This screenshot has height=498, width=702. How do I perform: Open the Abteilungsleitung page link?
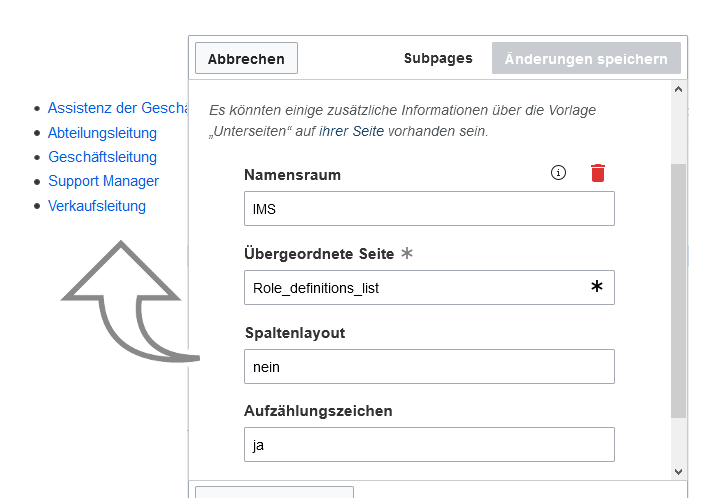coord(103,133)
